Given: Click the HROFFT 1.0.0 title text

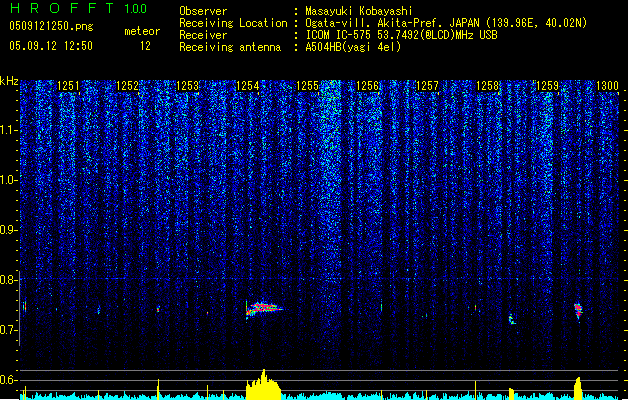Looking at the screenshot, I should pyautogui.click(x=79, y=8).
